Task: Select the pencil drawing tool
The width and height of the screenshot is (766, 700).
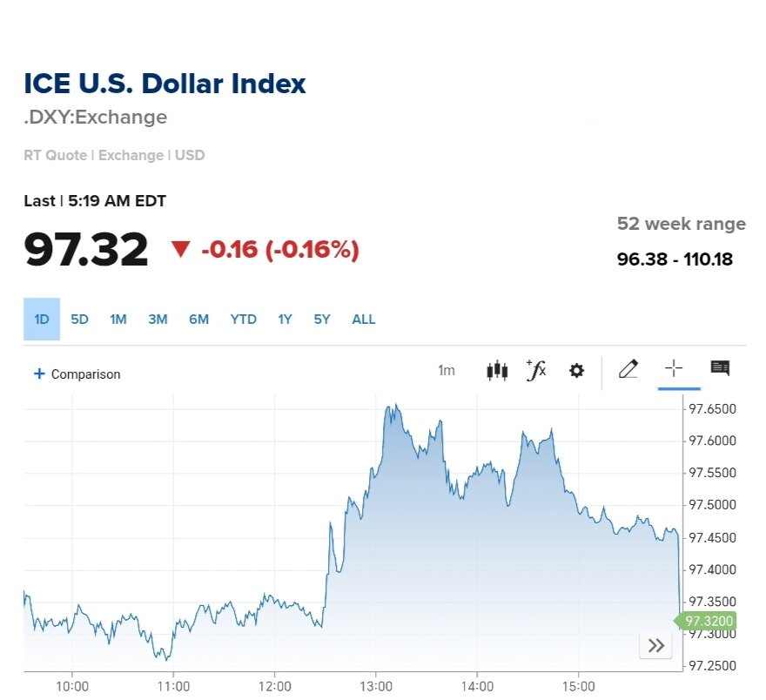Action: point(628,369)
